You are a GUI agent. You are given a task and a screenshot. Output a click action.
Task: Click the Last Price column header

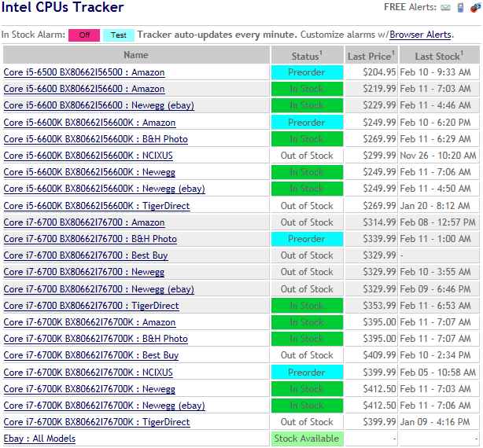(371, 55)
